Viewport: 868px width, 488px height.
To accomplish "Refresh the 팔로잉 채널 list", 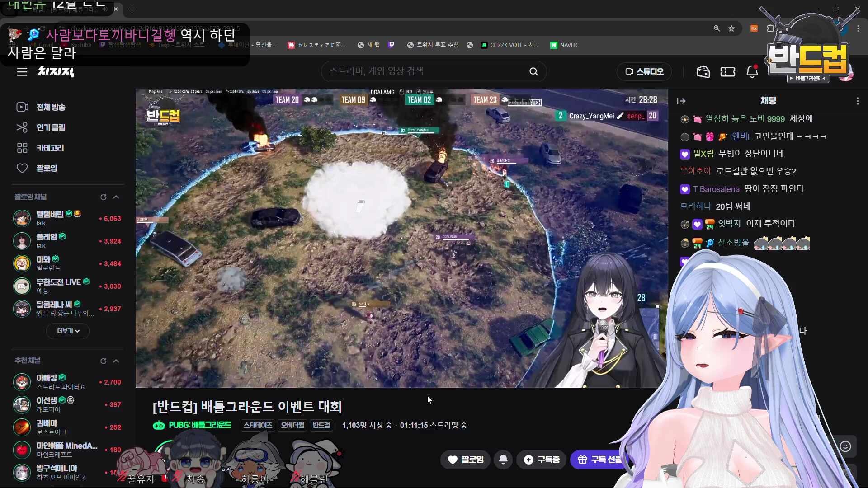I will [104, 197].
